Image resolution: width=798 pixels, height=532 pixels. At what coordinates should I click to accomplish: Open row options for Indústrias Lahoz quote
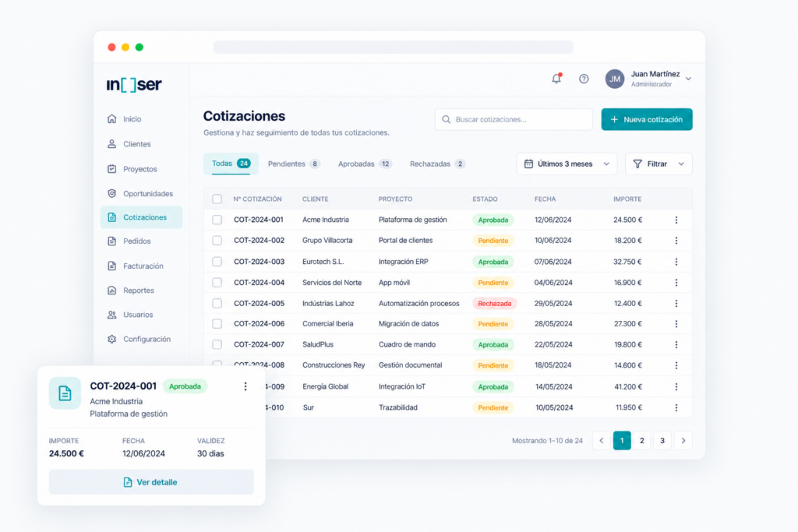[x=676, y=303]
